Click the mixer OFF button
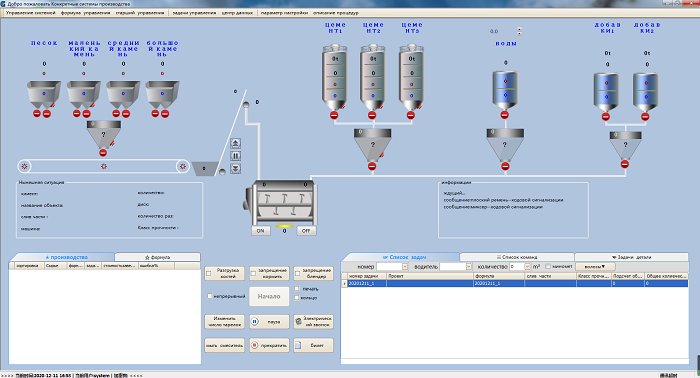 (306, 231)
